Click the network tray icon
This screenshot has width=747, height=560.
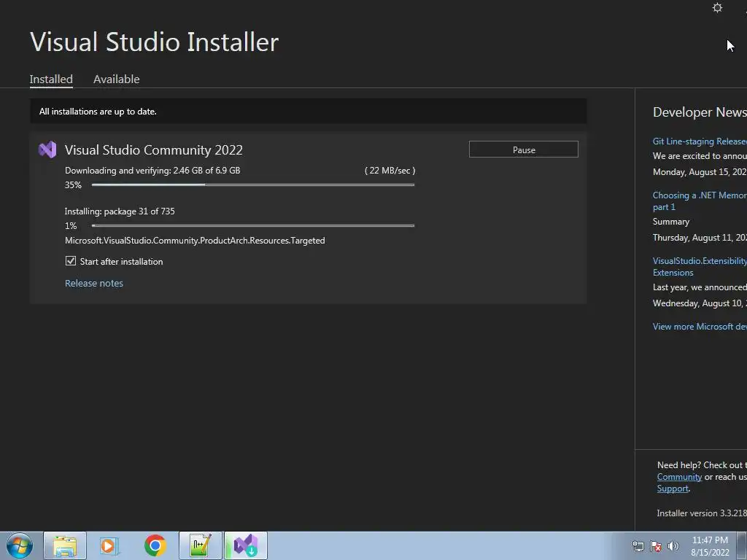[x=638, y=546]
